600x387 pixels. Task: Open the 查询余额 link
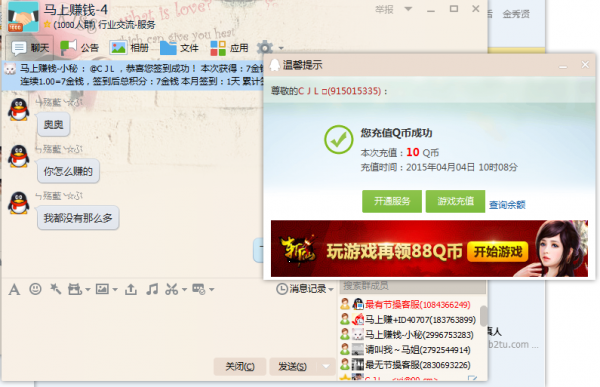[507, 205]
